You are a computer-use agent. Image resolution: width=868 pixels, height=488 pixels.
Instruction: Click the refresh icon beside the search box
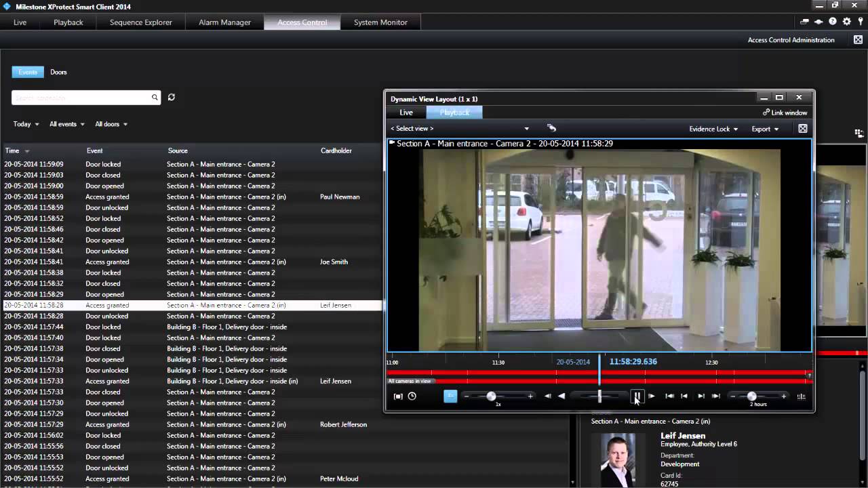(172, 98)
